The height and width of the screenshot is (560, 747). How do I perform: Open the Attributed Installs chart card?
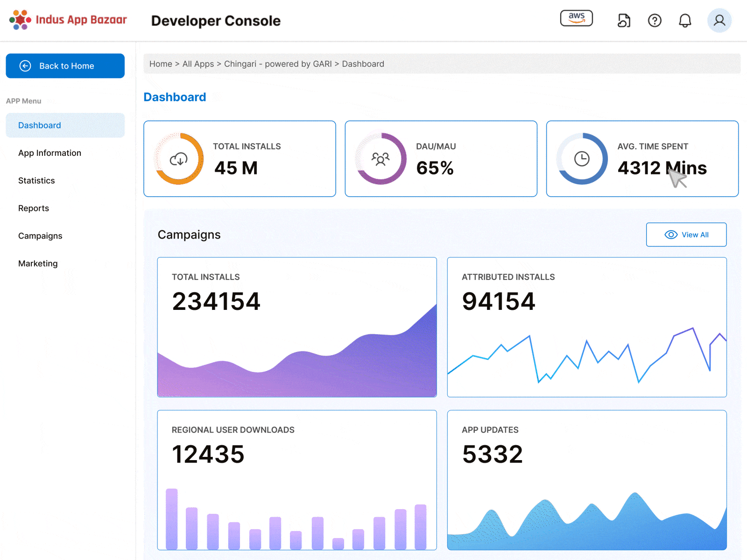(x=586, y=327)
